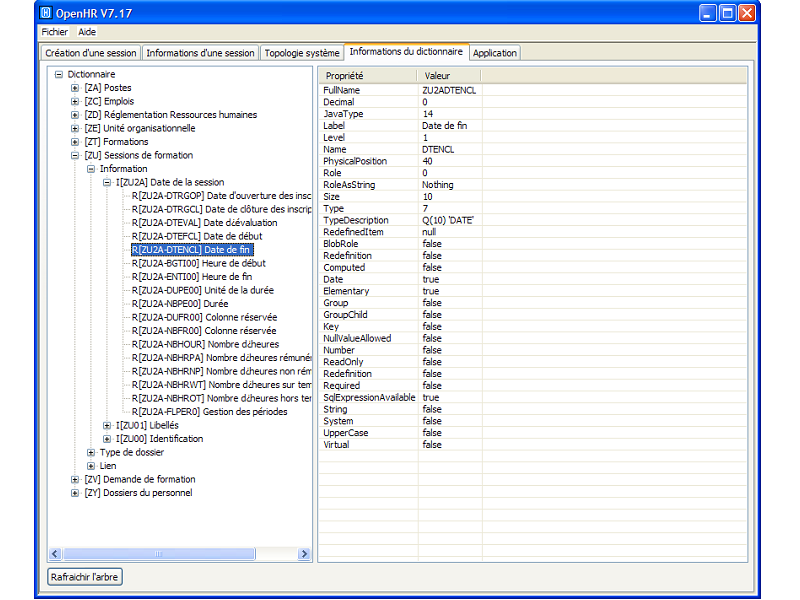Image resolution: width=800 pixels, height=600 pixels.
Task: Expand the [ZT] Formations tree node
Action: point(75,142)
